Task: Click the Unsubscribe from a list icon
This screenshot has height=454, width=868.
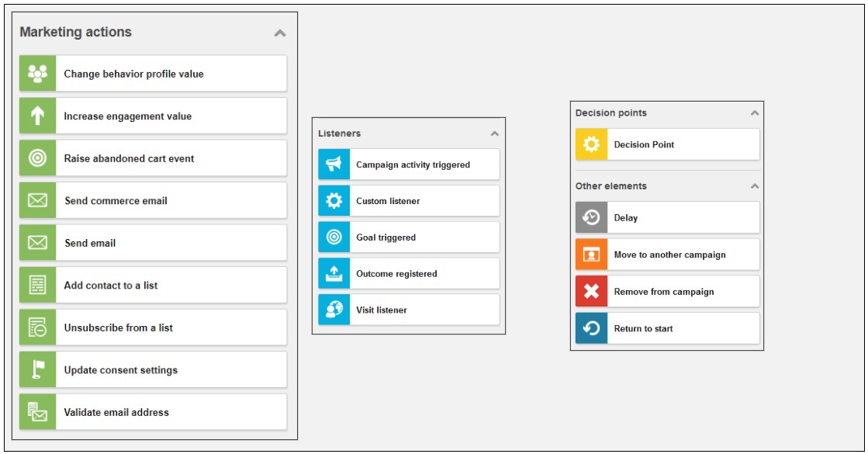Action: coord(38,328)
